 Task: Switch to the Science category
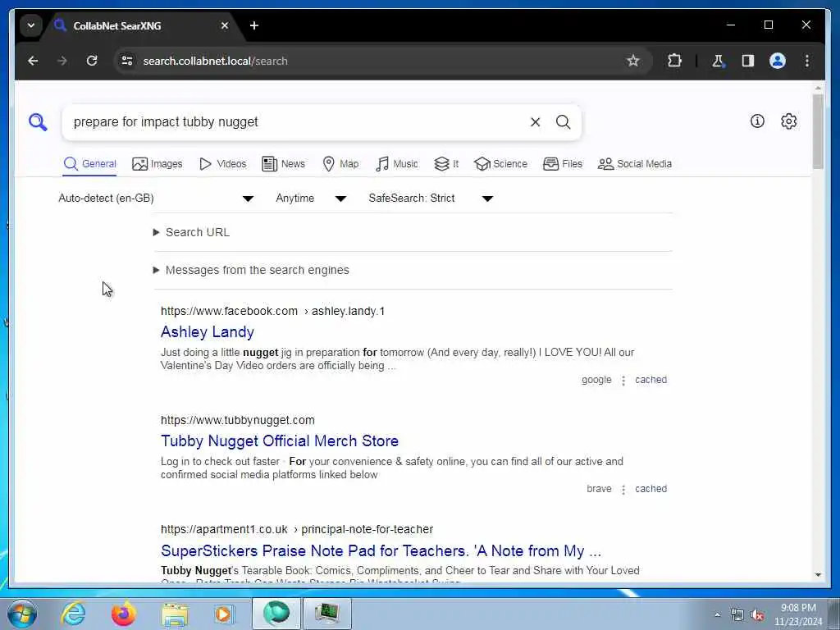click(501, 164)
